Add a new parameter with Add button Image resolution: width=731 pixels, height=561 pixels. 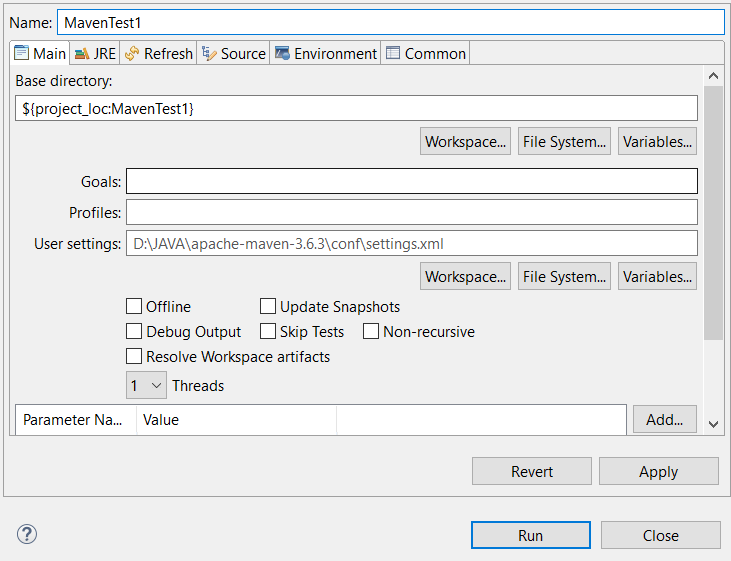[x=665, y=419]
